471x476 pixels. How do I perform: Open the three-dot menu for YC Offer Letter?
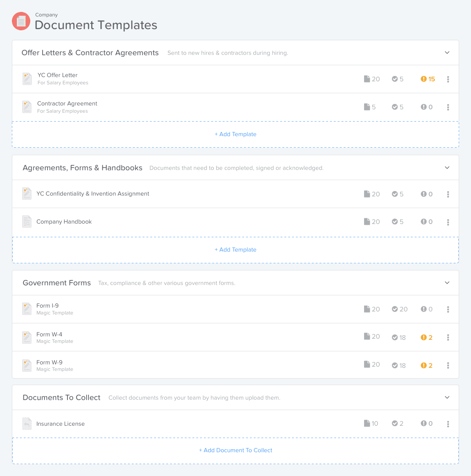(x=448, y=79)
